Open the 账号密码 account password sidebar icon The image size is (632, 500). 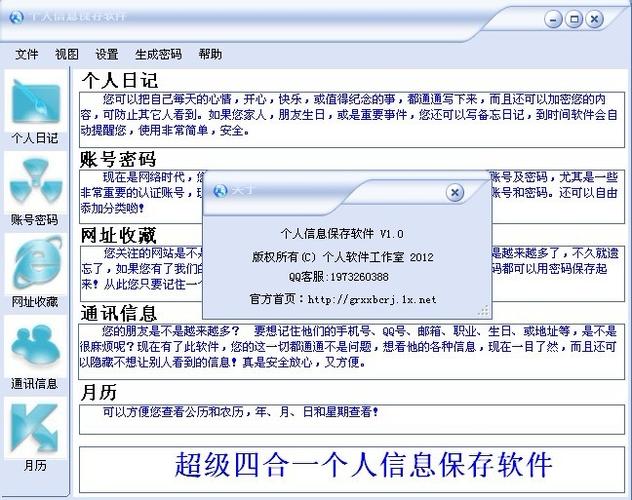click(35, 182)
